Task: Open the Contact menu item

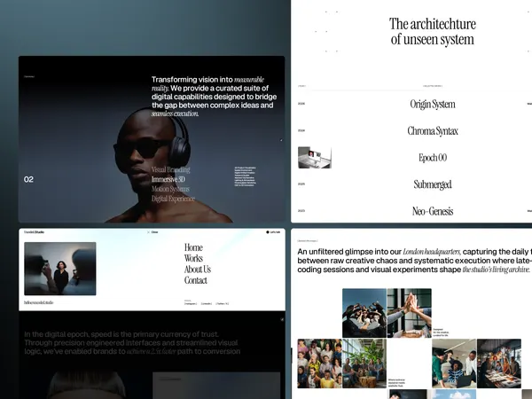Action: (x=196, y=280)
